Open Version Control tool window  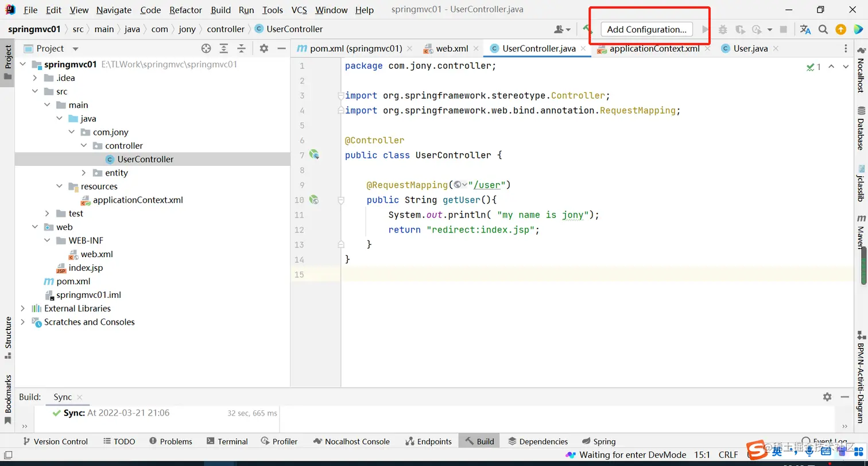[x=55, y=441]
